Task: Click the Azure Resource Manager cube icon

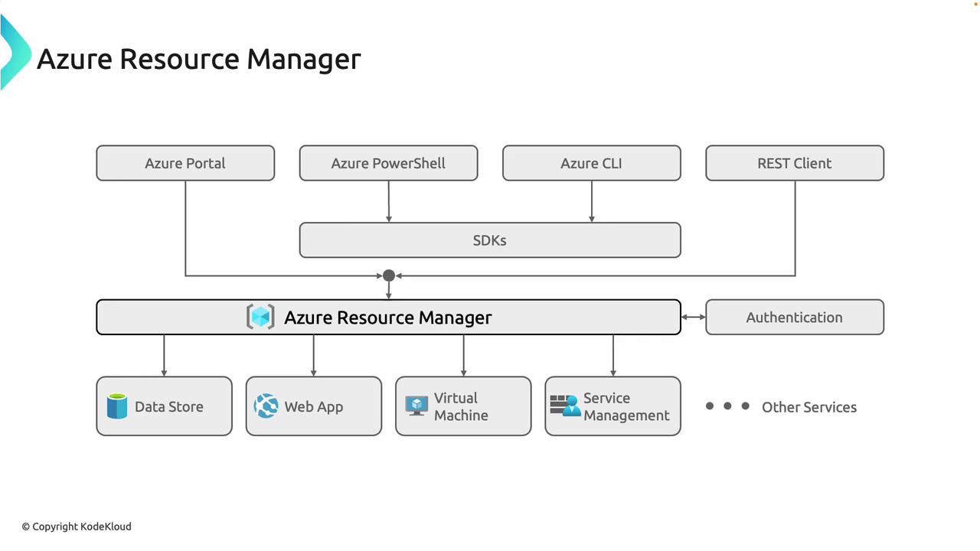Action: coord(260,317)
